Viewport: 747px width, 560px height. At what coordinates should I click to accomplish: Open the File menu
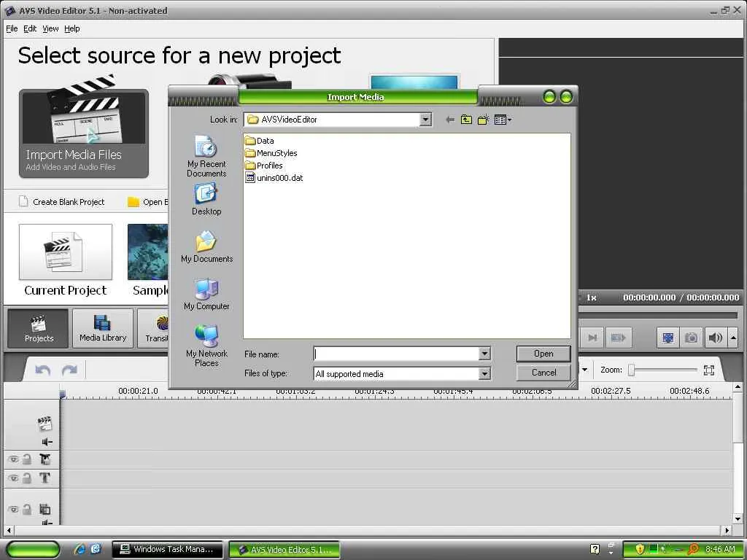pyautogui.click(x=12, y=28)
